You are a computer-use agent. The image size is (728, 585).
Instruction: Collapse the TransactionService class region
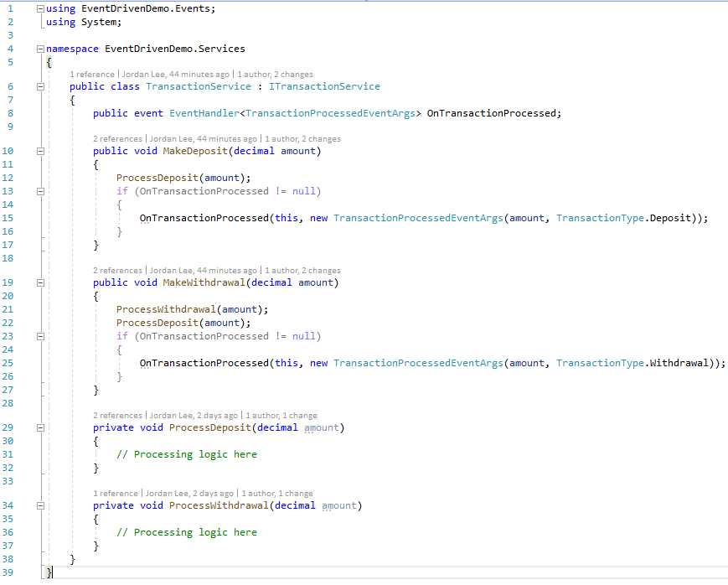point(40,86)
